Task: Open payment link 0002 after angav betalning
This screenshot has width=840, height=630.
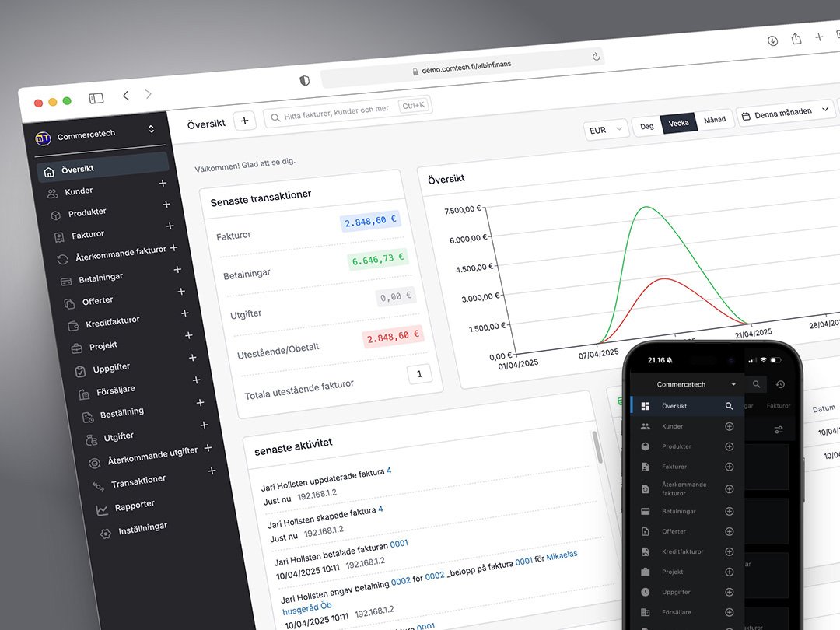Action: [x=401, y=581]
